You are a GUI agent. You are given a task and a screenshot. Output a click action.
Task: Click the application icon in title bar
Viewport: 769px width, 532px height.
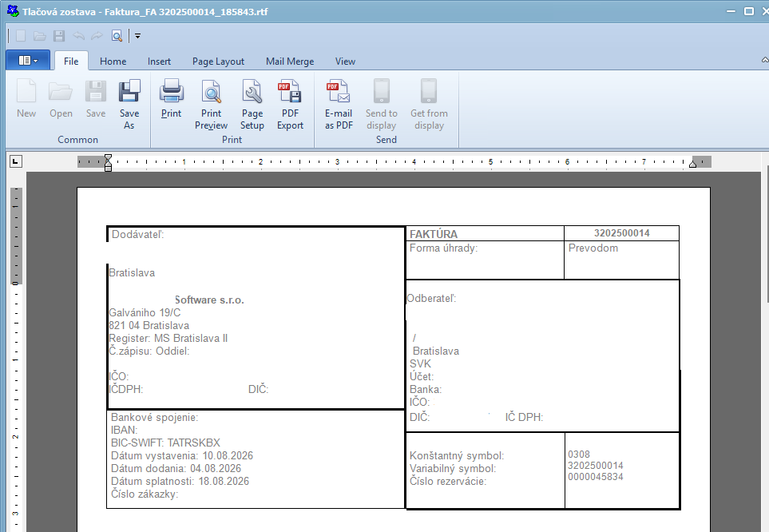[13, 10]
